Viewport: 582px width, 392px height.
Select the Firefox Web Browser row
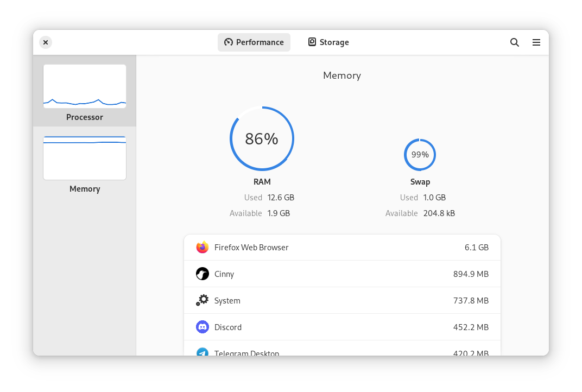pyautogui.click(x=342, y=248)
